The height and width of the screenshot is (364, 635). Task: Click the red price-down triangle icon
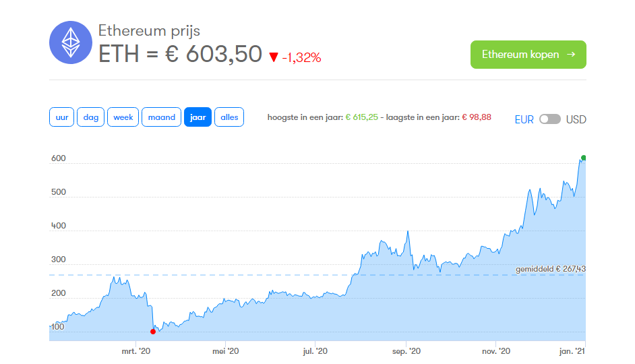[274, 57]
